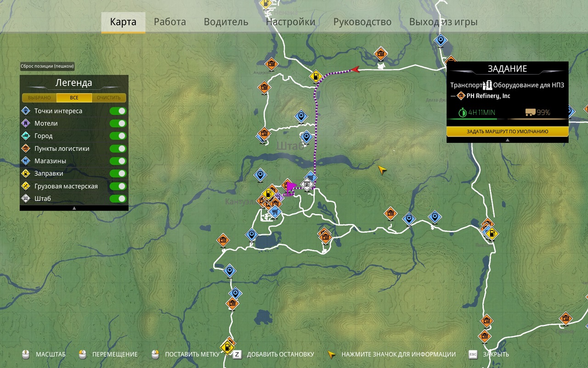The image size is (588, 368).
Task: Collapse the Задание panel using bottom arrow
Action: (x=507, y=140)
